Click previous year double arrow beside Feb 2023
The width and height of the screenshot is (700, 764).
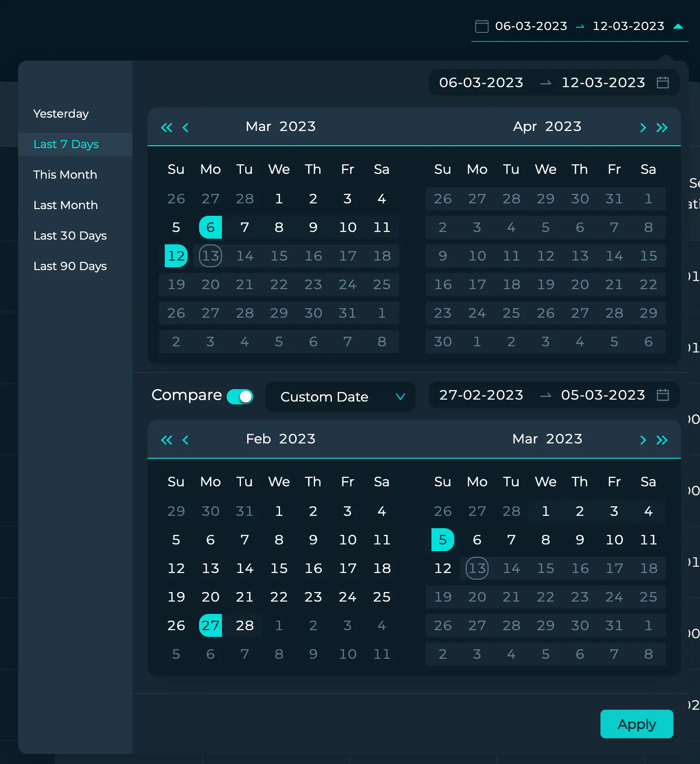click(x=167, y=440)
